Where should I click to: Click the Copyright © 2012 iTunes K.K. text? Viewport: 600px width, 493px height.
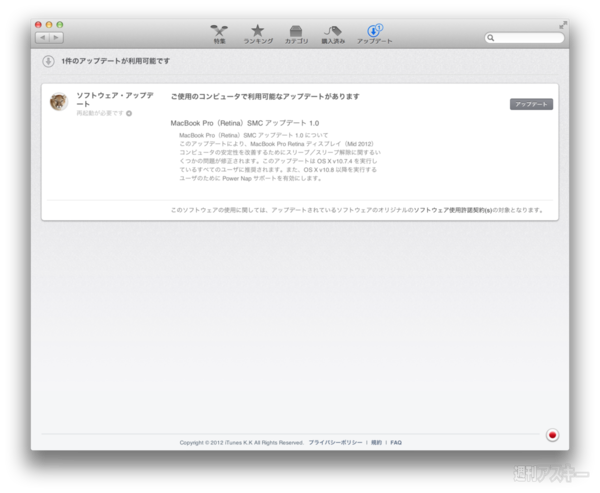(241, 442)
